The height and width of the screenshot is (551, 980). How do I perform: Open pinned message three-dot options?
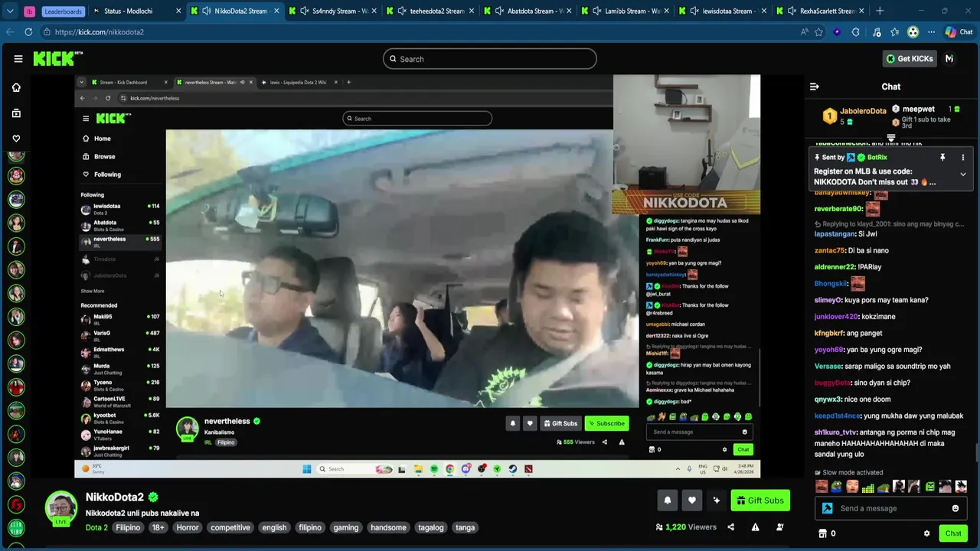click(963, 157)
